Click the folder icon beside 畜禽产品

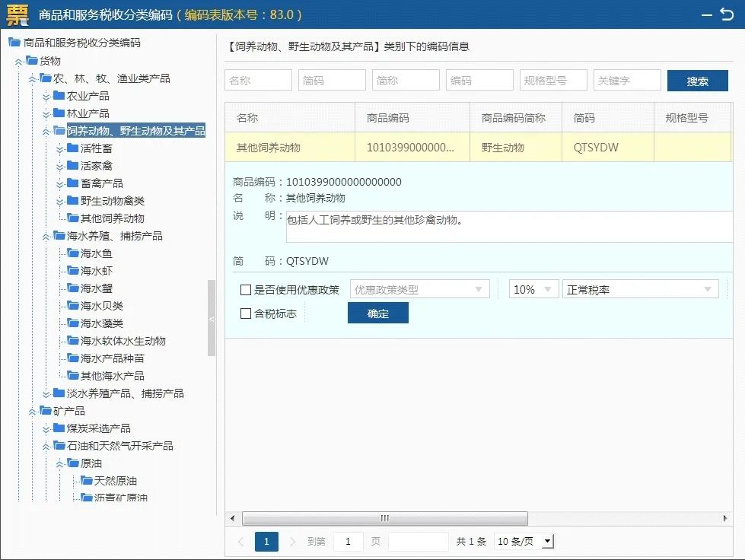[73, 183]
